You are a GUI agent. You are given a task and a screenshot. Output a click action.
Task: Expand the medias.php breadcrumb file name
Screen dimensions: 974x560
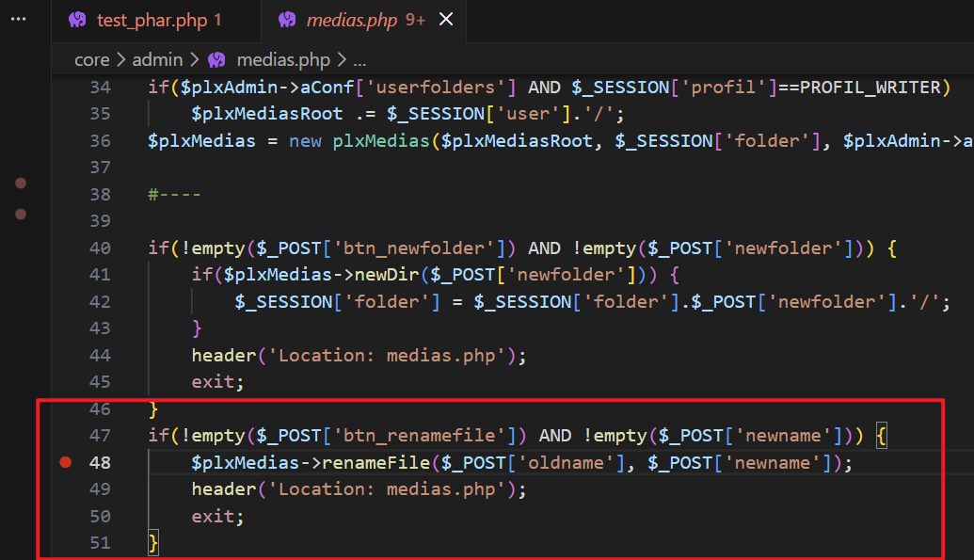pos(283,59)
